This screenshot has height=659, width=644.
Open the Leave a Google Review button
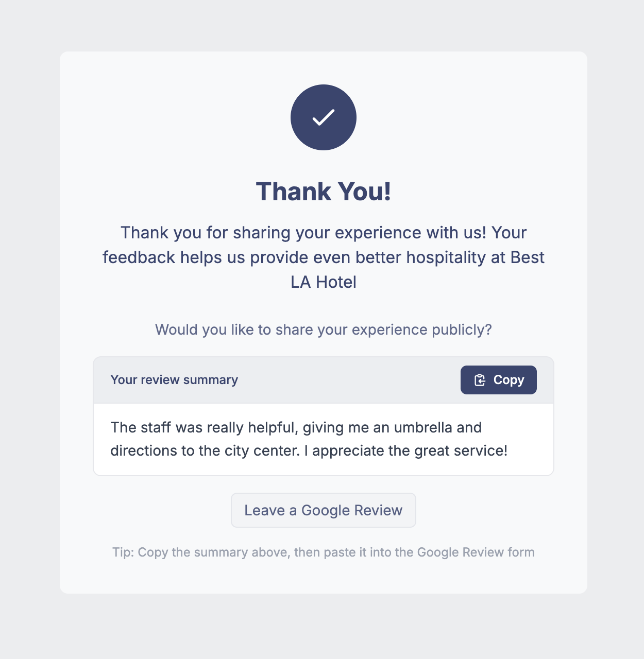click(323, 510)
